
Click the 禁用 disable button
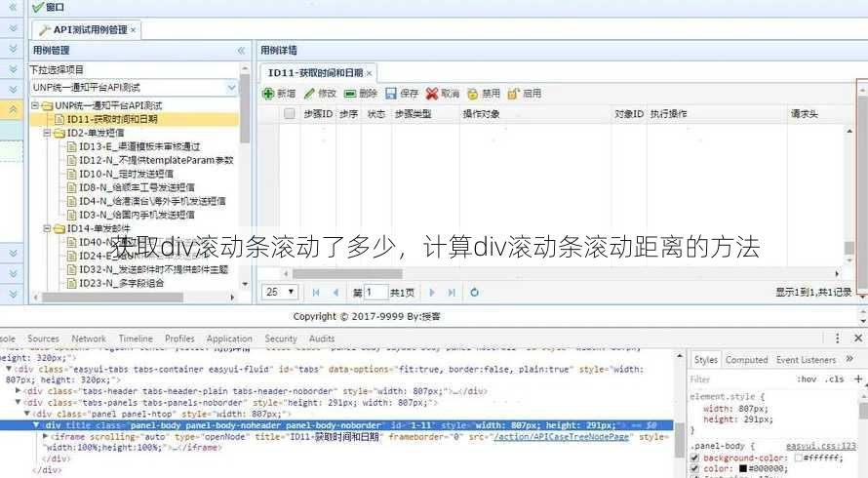click(x=484, y=94)
